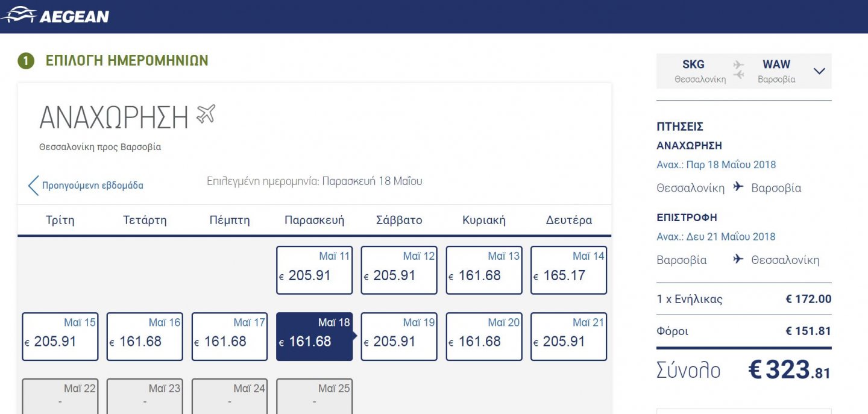The image size is (868, 414).
Task: Select Μαϊ 13 fare €161.68
Action: (483, 270)
